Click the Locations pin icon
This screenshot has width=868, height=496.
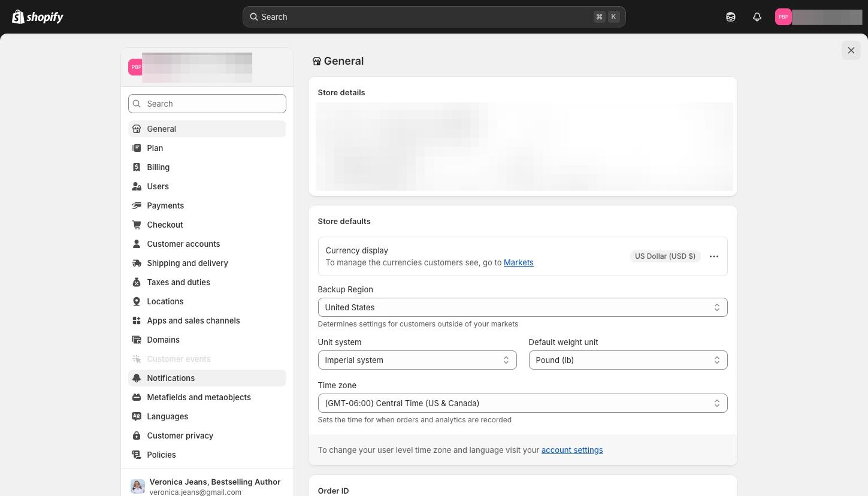click(x=137, y=301)
